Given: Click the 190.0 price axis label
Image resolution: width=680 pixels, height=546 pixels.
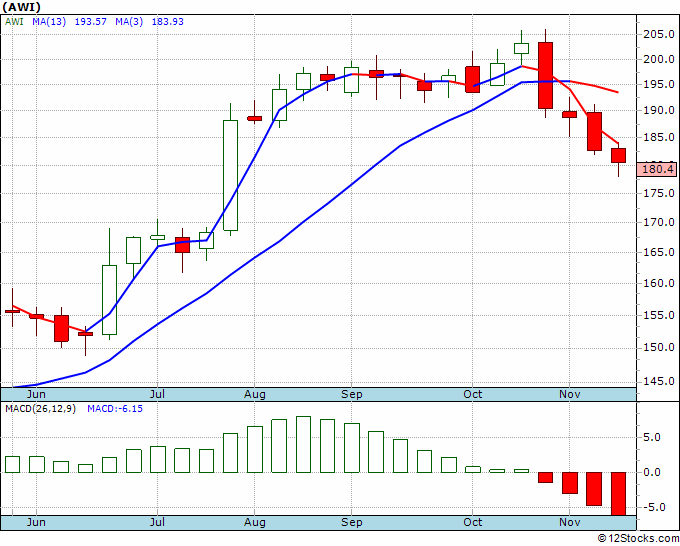Looking at the screenshot, I should 658,110.
